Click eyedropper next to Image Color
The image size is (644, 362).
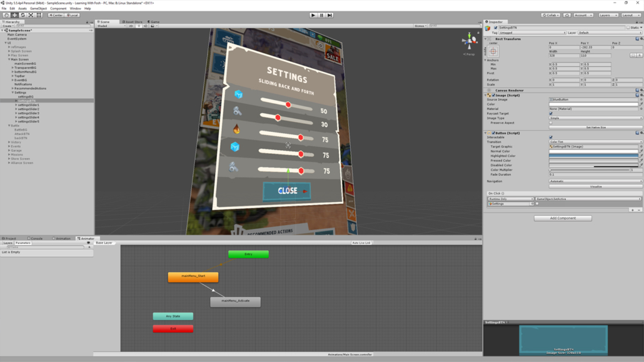(x=641, y=104)
